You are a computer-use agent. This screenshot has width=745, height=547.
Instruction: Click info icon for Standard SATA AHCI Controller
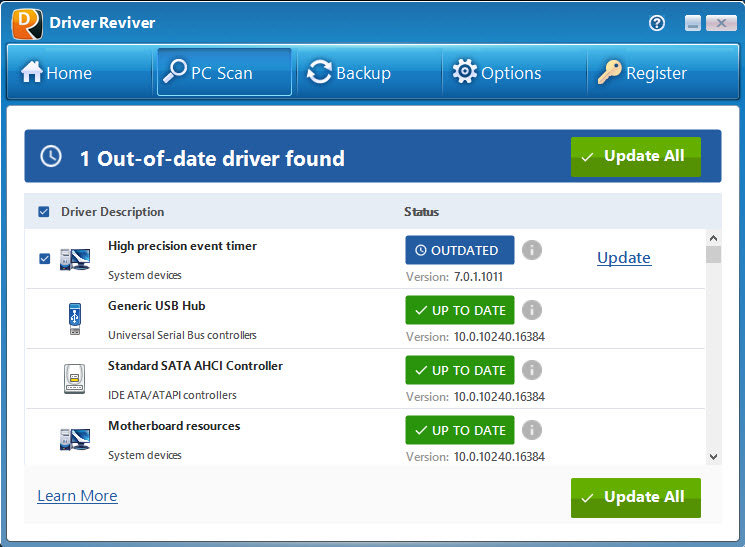click(x=532, y=370)
